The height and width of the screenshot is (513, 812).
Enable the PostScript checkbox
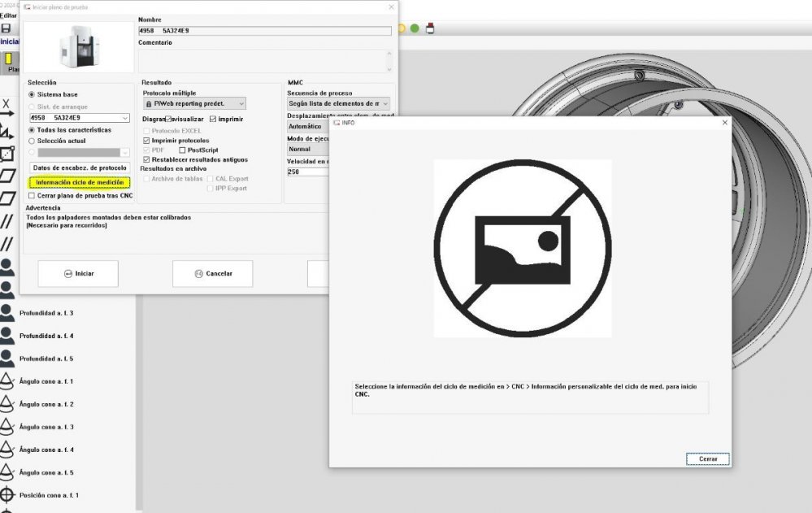click(x=182, y=150)
